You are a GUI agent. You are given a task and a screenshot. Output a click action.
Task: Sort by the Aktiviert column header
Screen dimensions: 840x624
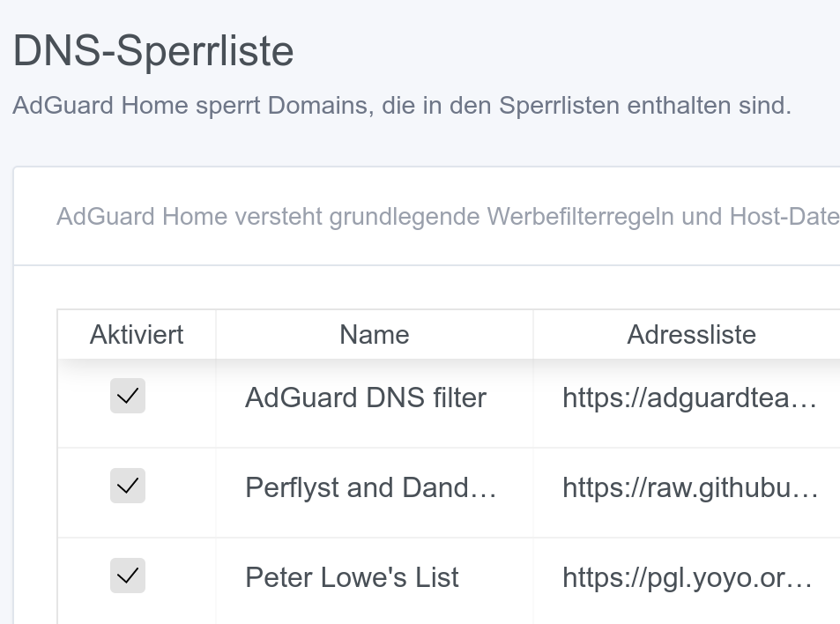click(137, 335)
